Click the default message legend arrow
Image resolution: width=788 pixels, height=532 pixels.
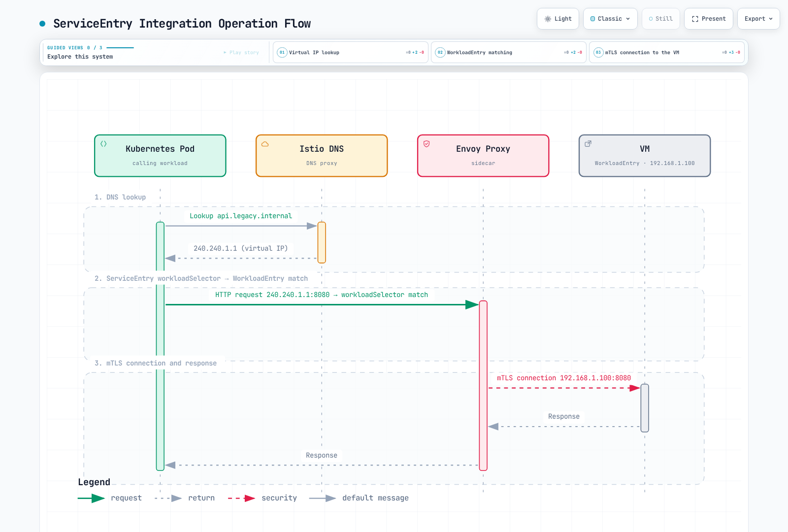[x=323, y=498]
